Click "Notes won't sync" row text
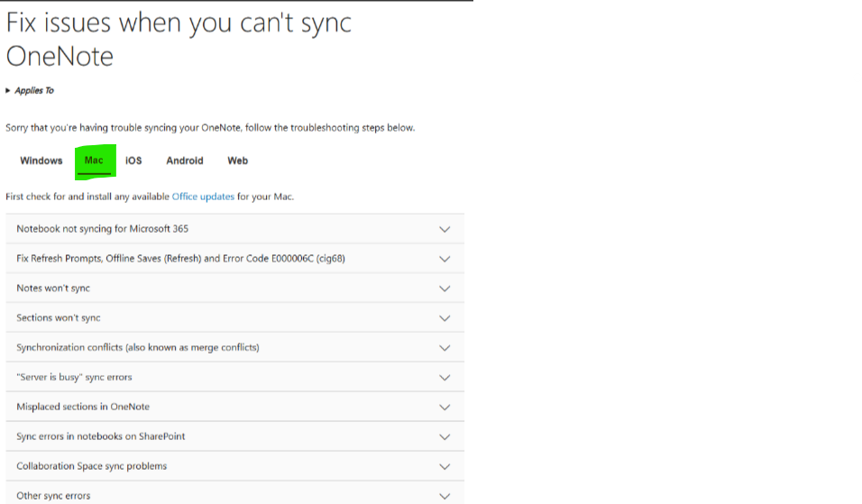 pyautogui.click(x=53, y=288)
